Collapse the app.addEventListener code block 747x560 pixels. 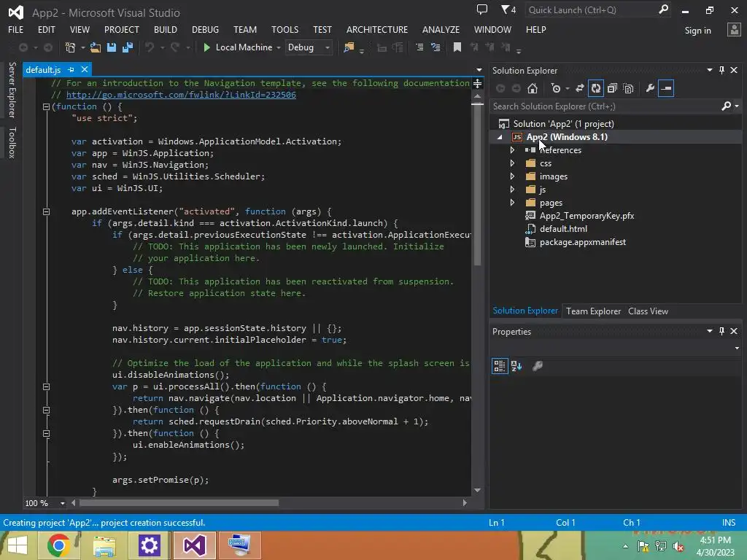(46, 211)
